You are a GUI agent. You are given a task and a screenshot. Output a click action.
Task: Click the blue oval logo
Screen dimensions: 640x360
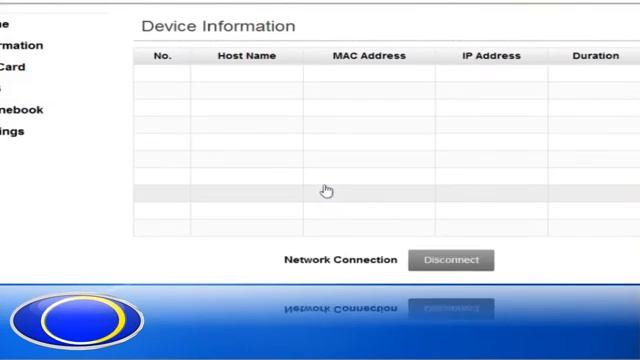(77, 321)
